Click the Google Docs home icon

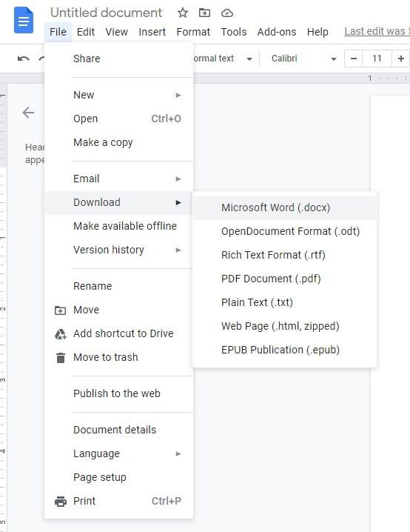pyautogui.click(x=24, y=20)
